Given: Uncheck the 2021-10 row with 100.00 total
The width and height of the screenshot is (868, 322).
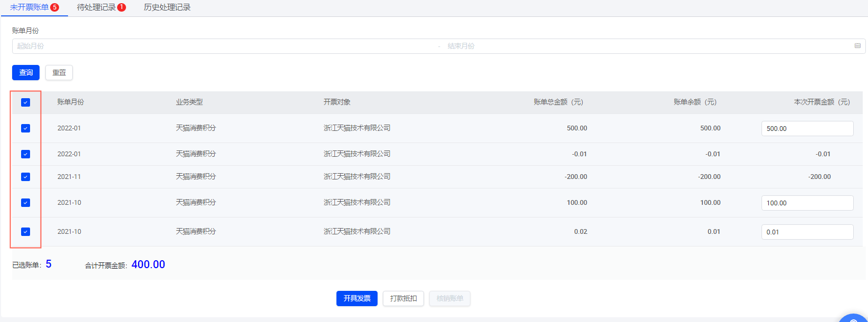Looking at the screenshot, I should click(25, 203).
